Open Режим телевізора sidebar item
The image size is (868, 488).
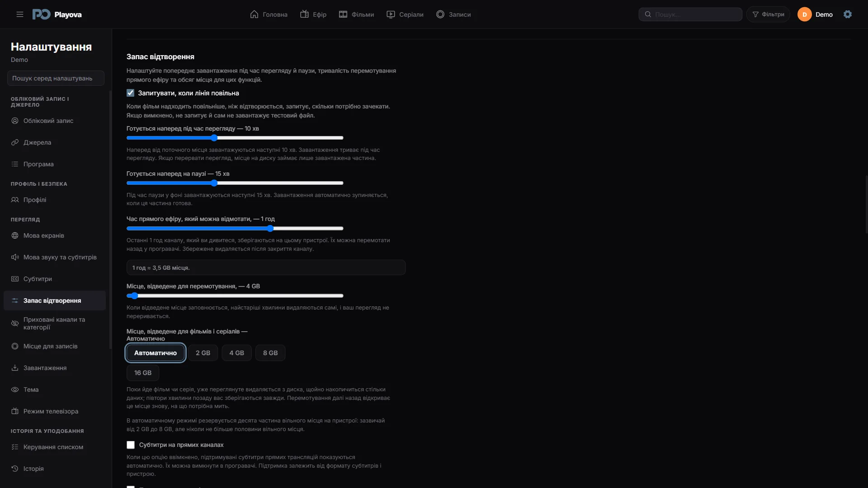click(55, 411)
